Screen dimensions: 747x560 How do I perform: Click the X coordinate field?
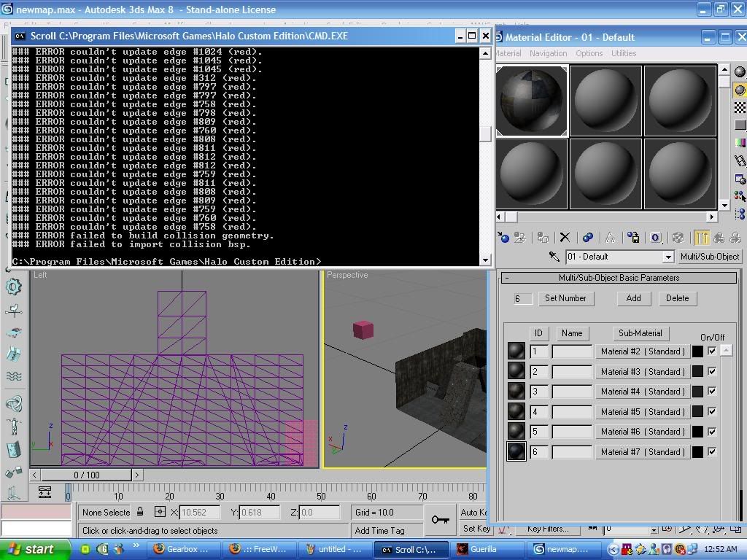coord(200,513)
